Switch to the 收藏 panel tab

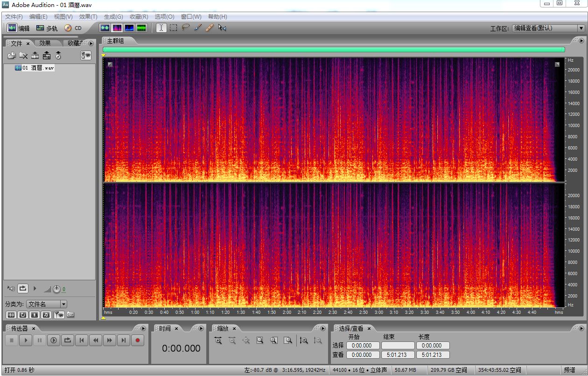(74, 43)
